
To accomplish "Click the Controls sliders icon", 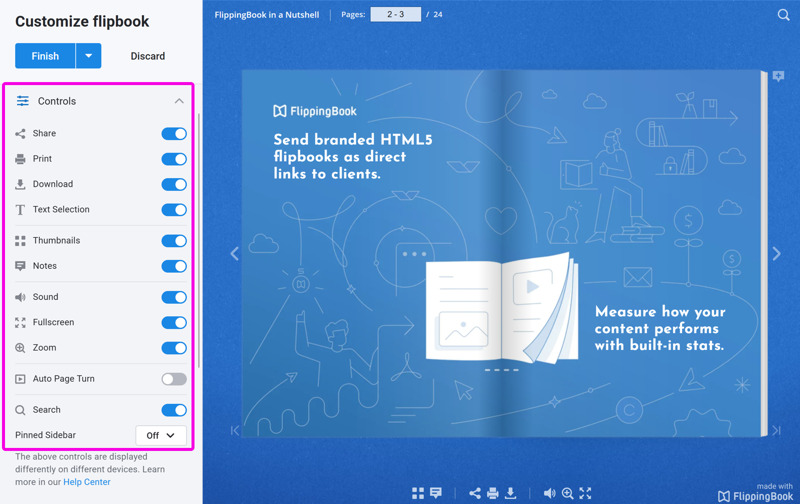I will point(23,101).
